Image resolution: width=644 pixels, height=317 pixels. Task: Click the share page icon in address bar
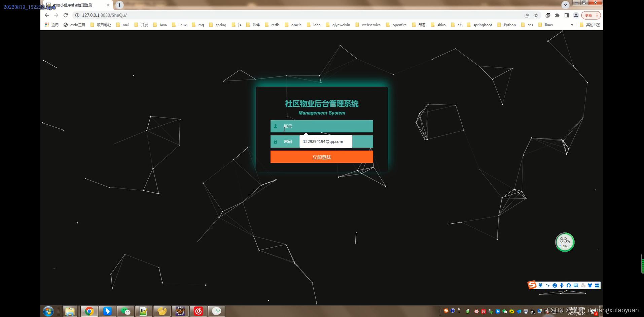[x=527, y=15]
